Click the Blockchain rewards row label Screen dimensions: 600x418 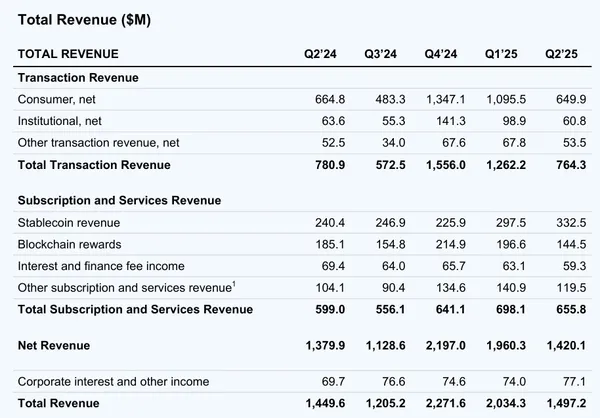(68, 244)
